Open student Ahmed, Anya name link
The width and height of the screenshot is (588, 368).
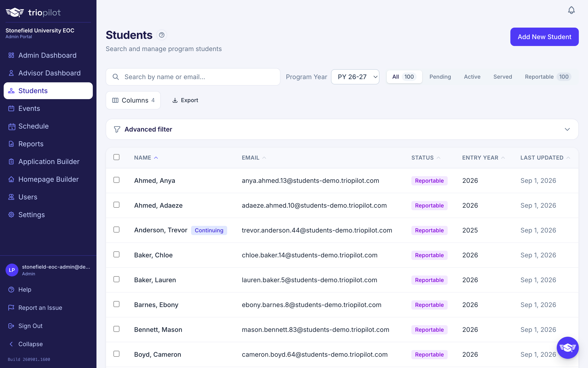click(x=155, y=181)
